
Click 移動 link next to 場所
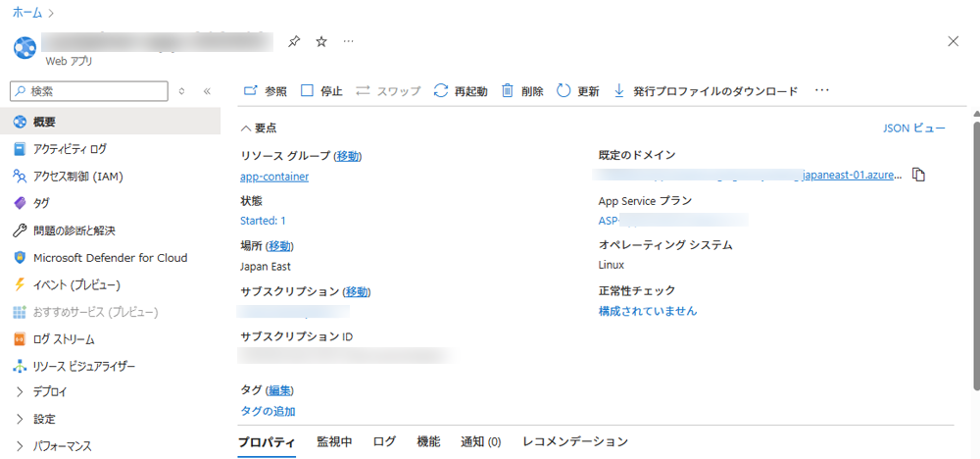coord(279,246)
